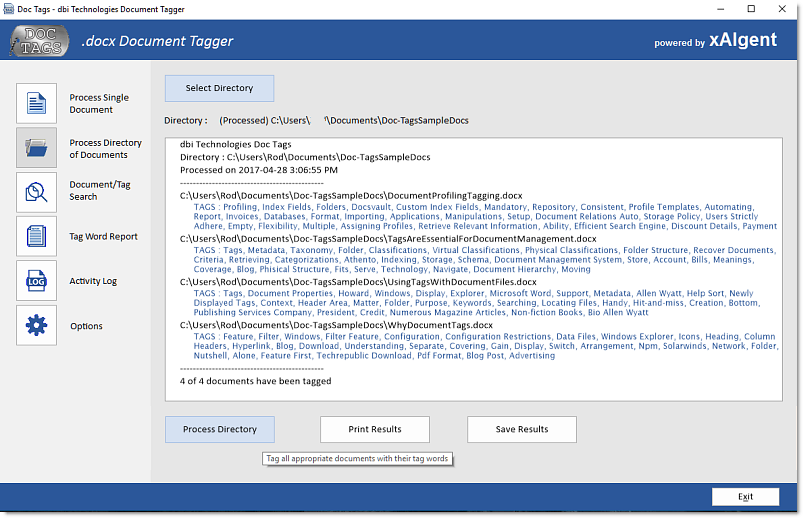This screenshot has height=518, width=803.
Task: Click the tag line starting 'Coverage, Blog'
Action: (x=392, y=270)
